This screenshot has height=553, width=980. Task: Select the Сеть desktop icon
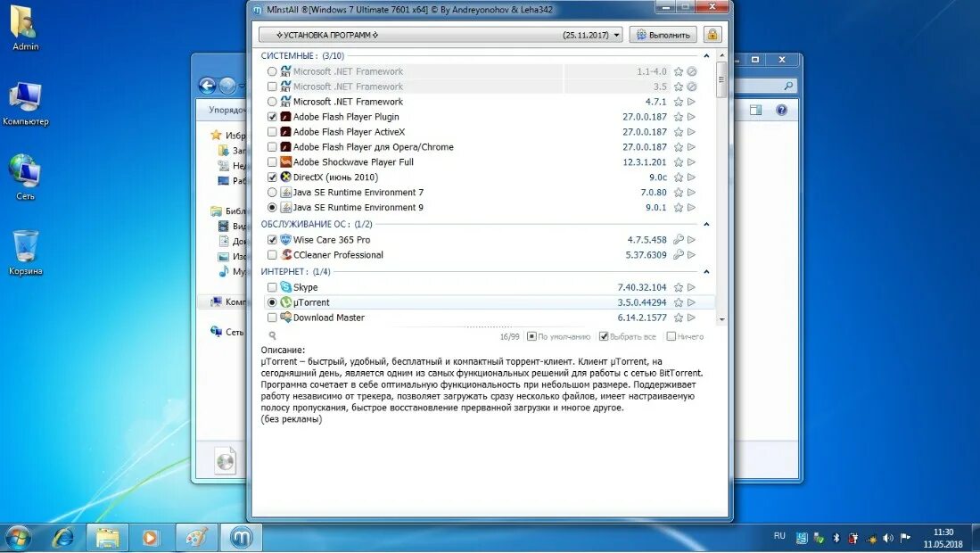[25, 177]
